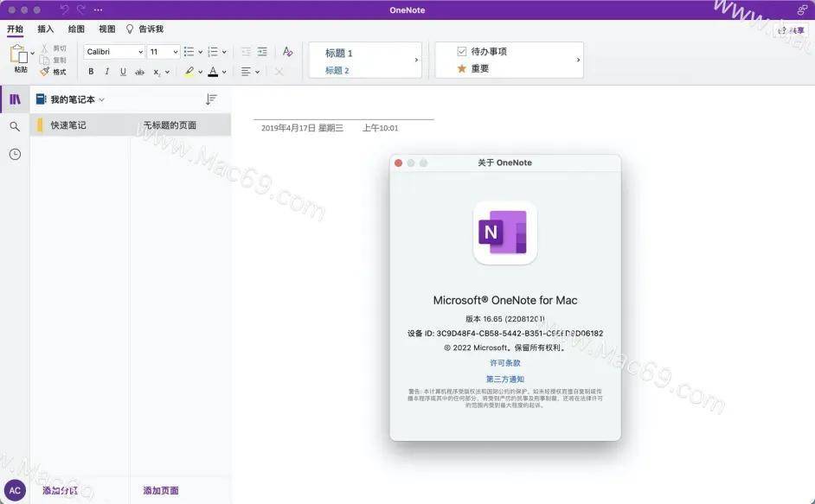
Task: Open the 许可条款 link in About dialog
Action: tap(504, 363)
